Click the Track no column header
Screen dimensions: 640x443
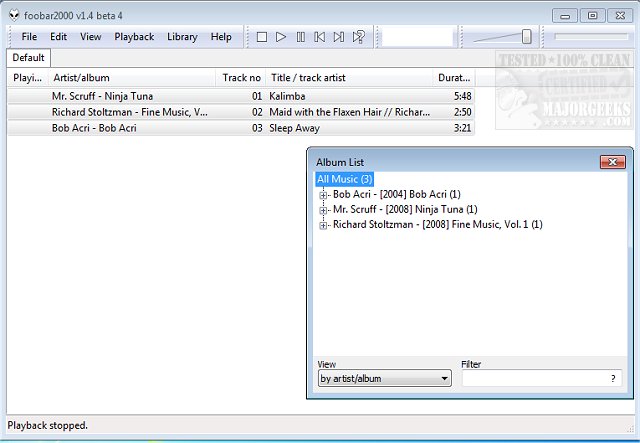tap(240, 78)
